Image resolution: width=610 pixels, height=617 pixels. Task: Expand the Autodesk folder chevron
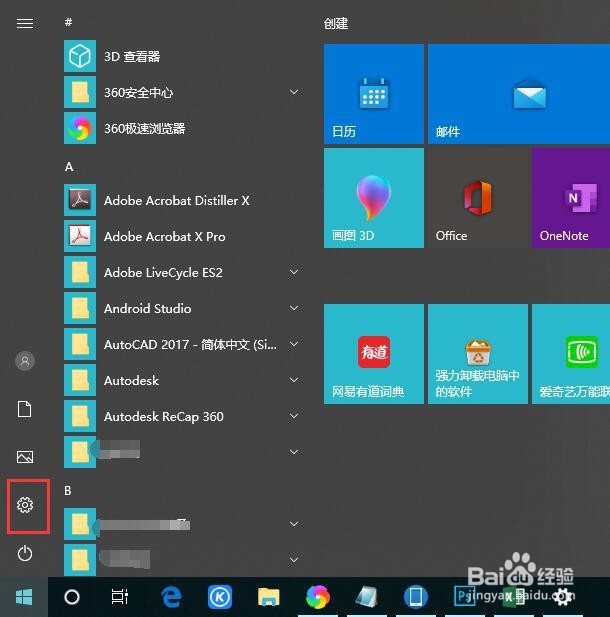294,380
